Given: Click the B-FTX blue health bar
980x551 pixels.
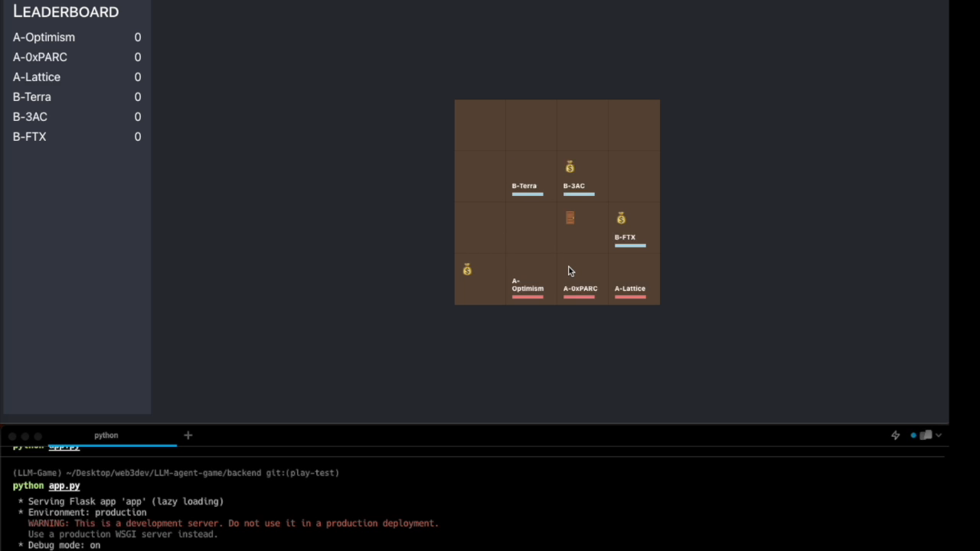Looking at the screenshot, I should pyautogui.click(x=630, y=246).
